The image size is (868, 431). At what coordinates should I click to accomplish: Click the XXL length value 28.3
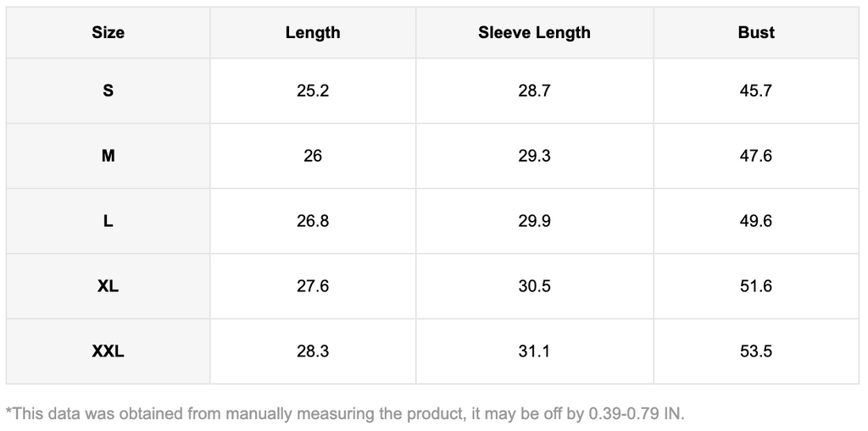pyautogui.click(x=313, y=351)
